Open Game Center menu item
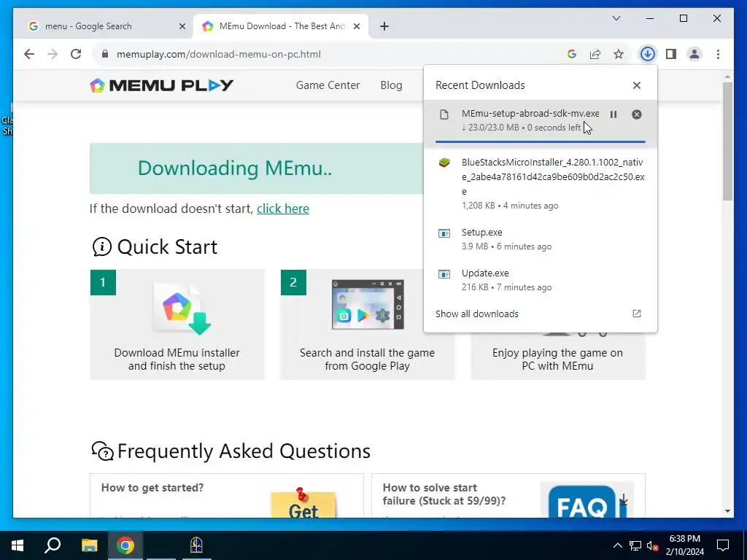 328,85
